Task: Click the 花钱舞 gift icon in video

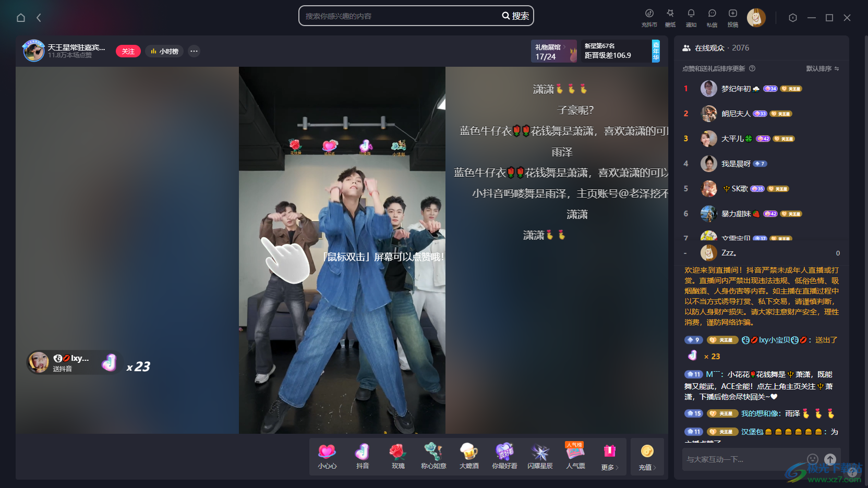Action: point(295,147)
